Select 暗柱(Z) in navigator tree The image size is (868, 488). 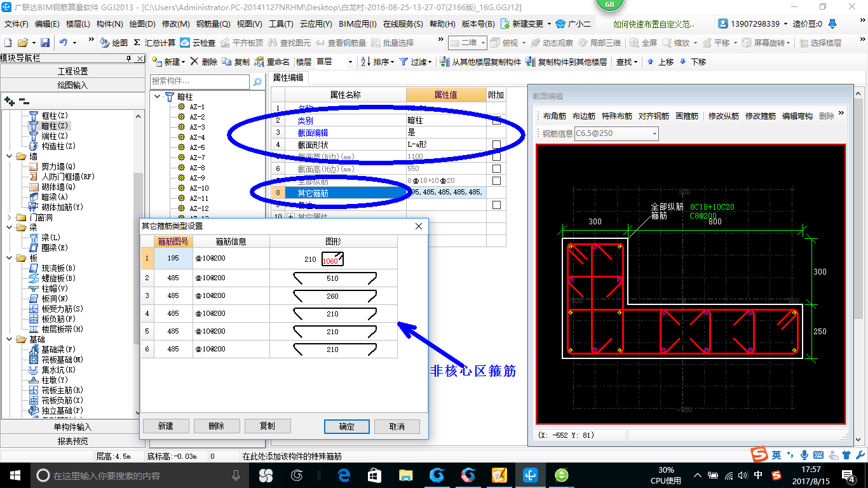click(x=54, y=126)
